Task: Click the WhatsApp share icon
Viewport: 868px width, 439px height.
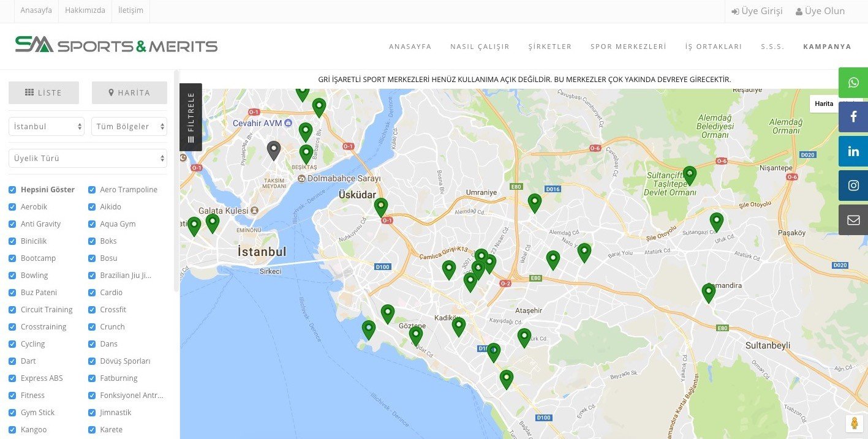Action: click(853, 83)
